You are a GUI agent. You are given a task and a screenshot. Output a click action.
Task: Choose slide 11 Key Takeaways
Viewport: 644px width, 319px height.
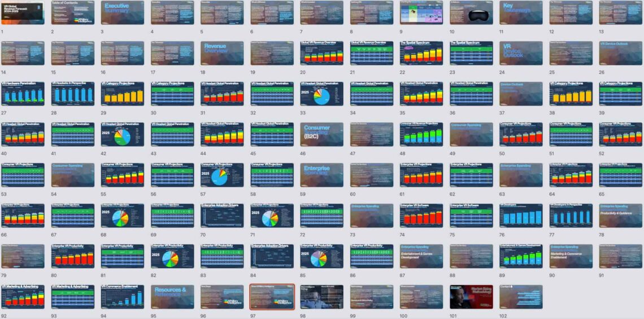click(x=521, y=12)
